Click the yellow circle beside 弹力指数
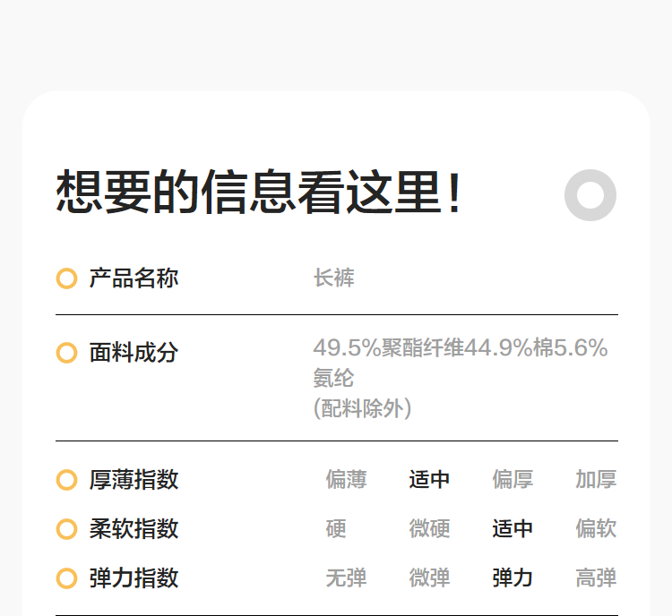This screenshot has width=672, height=616. click(66, 578)
